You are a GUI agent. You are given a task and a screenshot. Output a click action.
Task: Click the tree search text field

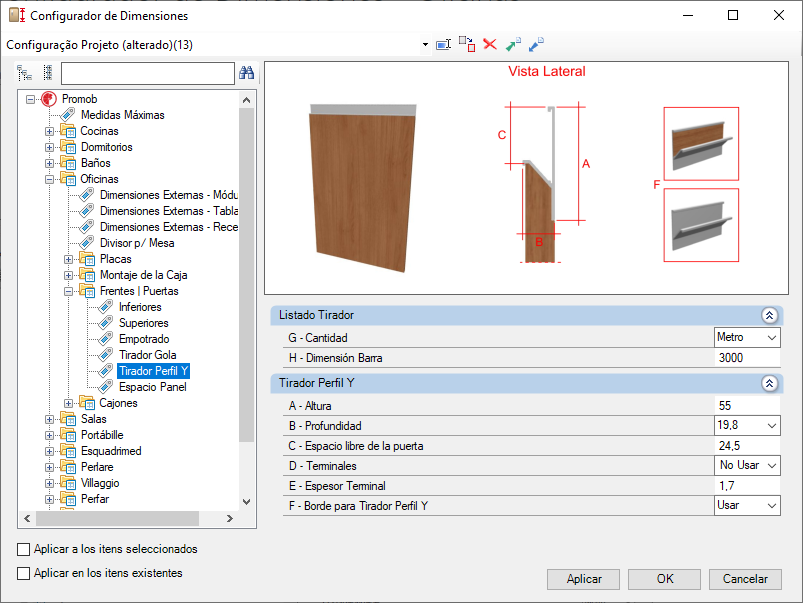pos(148,73)
